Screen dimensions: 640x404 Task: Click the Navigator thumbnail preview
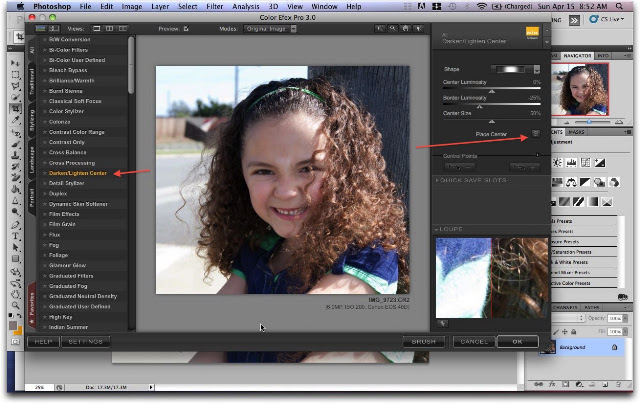pyautogui.click(x=580, y=89)
